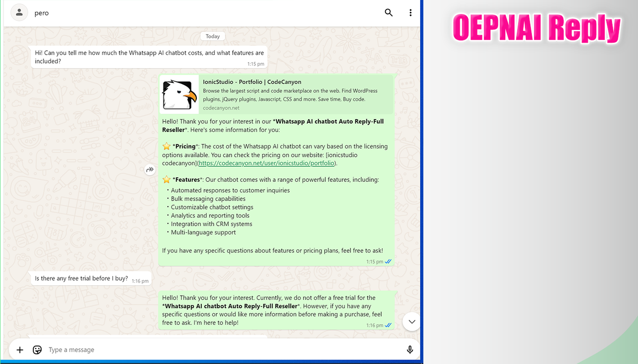The image size is (638, 364).
Task: Click the codecanyon.net caption in the preview
Action: 221,108
